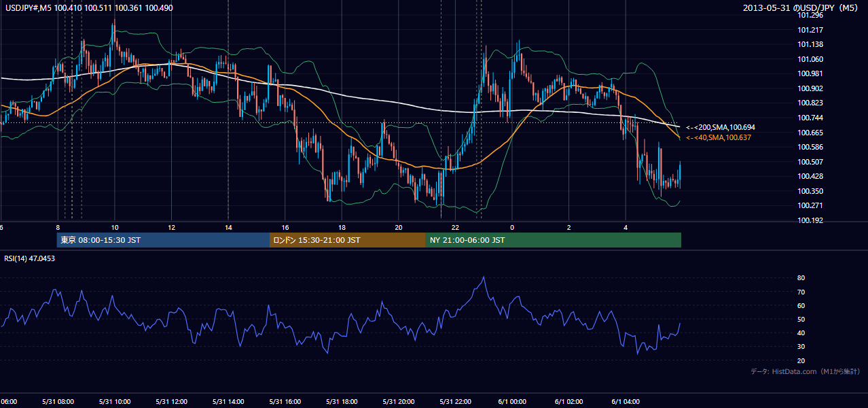This screenshot has height=408, width=868.
Task: Click the 6/1 04:00 bottom time label
Action: coord(626,401)
